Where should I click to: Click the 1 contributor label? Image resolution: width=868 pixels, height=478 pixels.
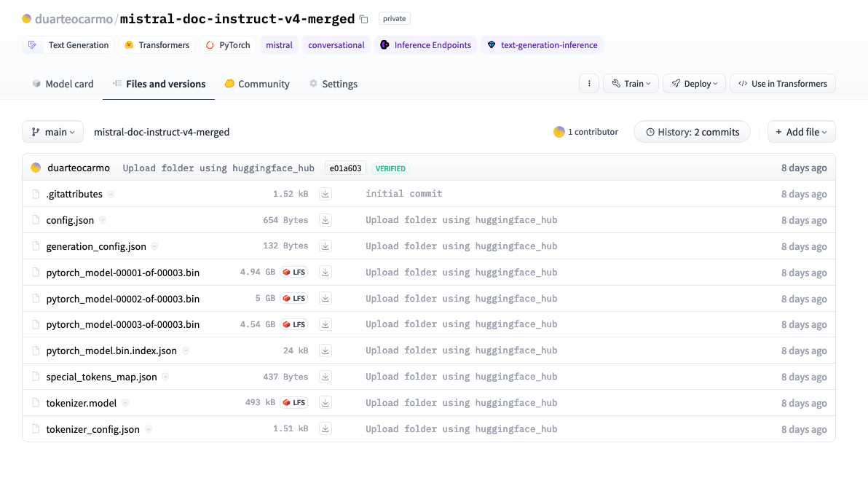pyautogui.click(x=593, y=132)
